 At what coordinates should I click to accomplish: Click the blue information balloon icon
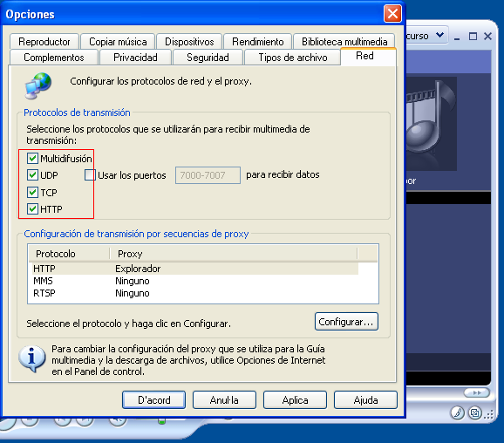pyautogui.click(x=31, y=358)
